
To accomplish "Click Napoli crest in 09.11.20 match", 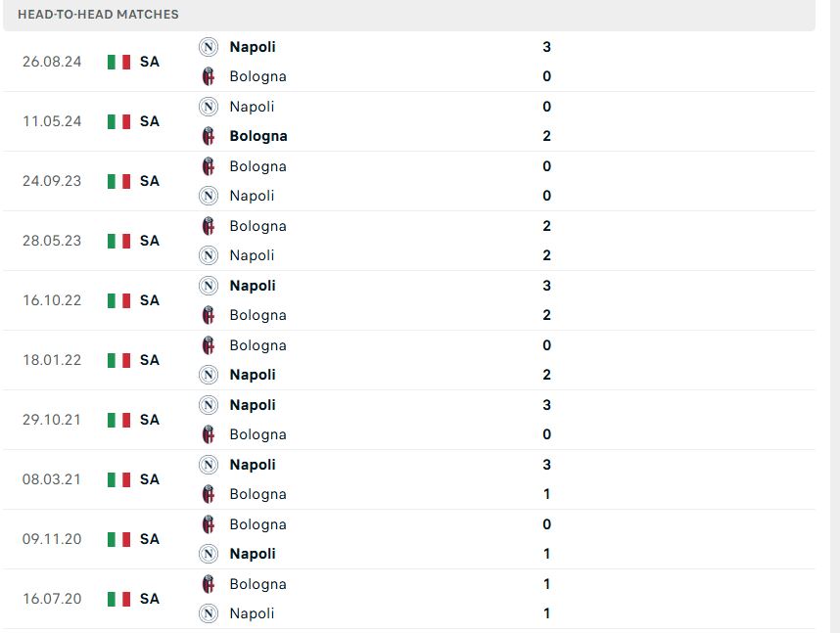I will tap(209, 553).
